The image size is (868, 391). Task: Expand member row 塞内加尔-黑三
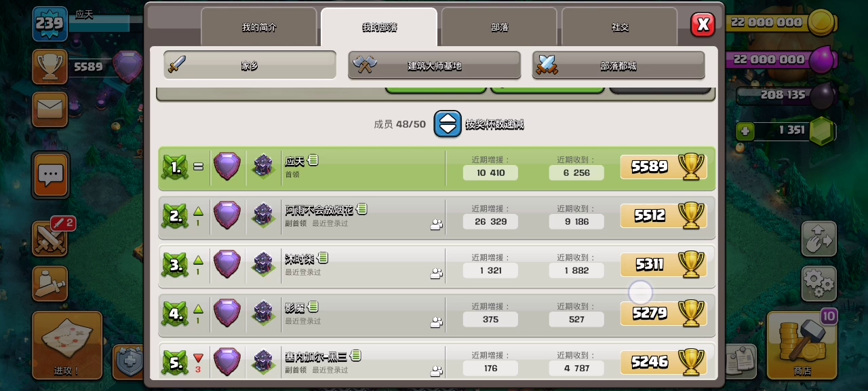coord(437,362)
